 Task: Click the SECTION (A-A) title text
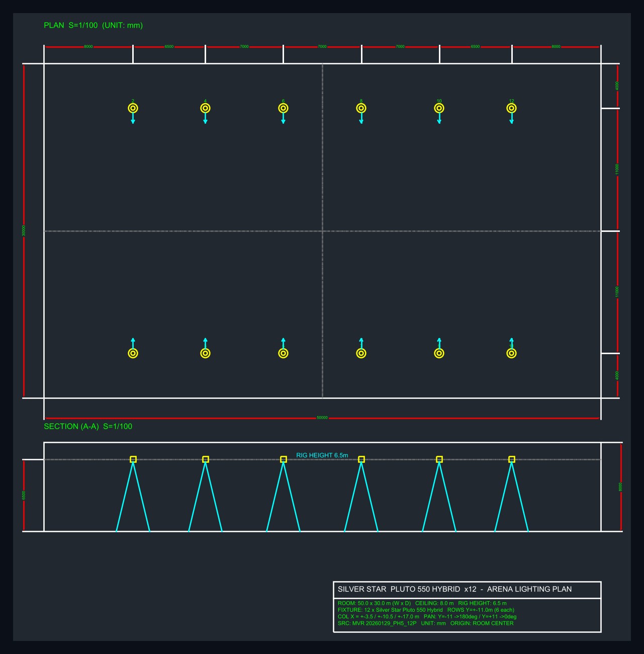pos(88,426)
